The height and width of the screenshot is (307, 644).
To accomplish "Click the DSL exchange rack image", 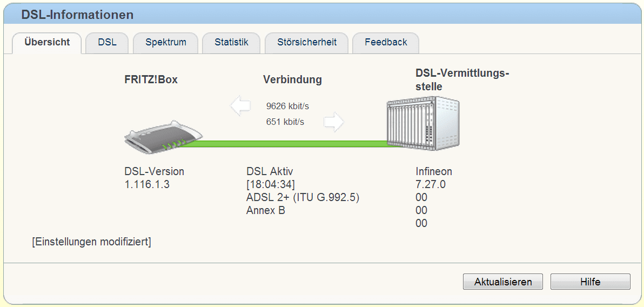I will pyautogui.click(x=423, y=124).
